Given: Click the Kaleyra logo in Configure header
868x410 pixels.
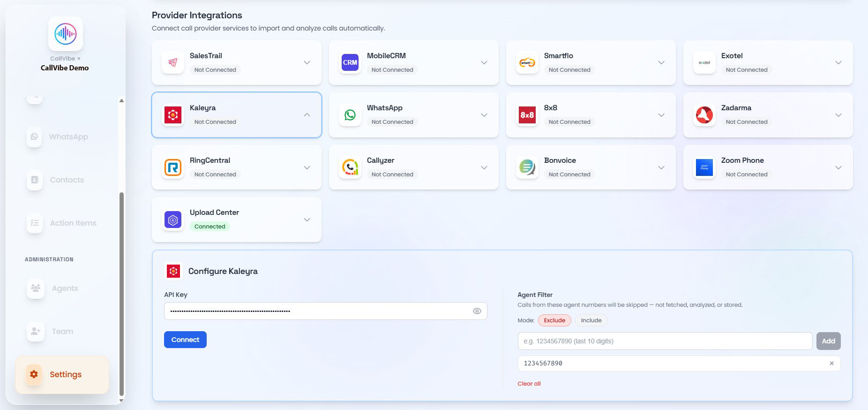Looking at the screenshot, I should point(173,271).
